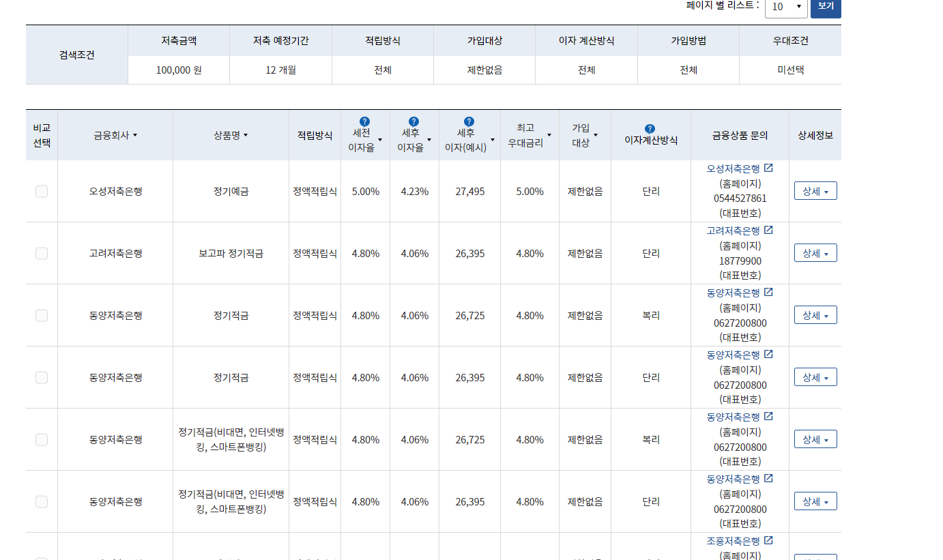This screenshot has width=943, height=560.
Task: Sort by 세전 이자율 column arrow
Action: point(380,141)
